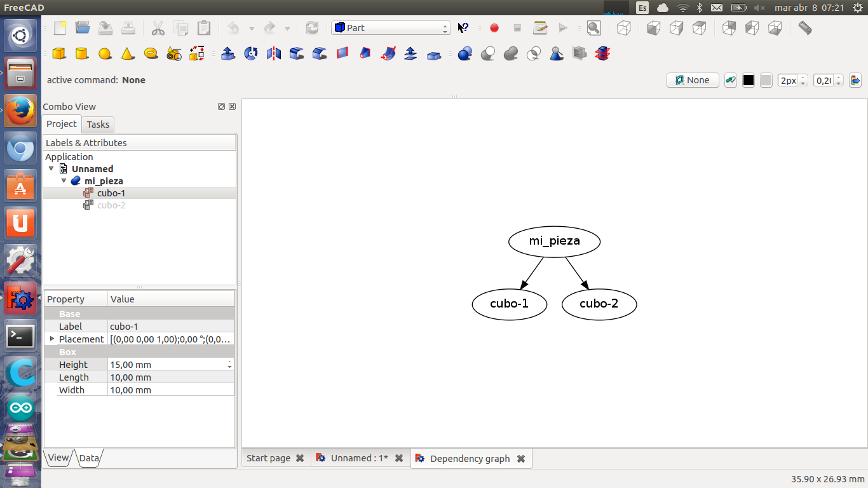Open the Part workbench dropdown
The height and width of the screenshot is (488, 868).
391,28
